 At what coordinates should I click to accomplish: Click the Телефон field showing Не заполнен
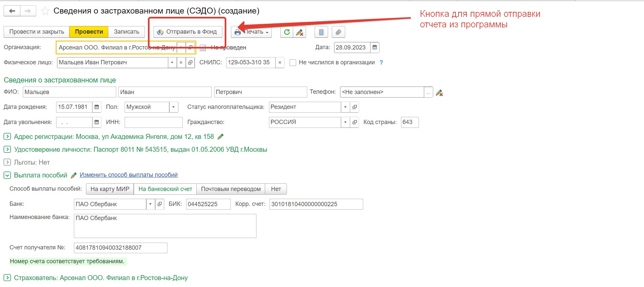point(382,92)
